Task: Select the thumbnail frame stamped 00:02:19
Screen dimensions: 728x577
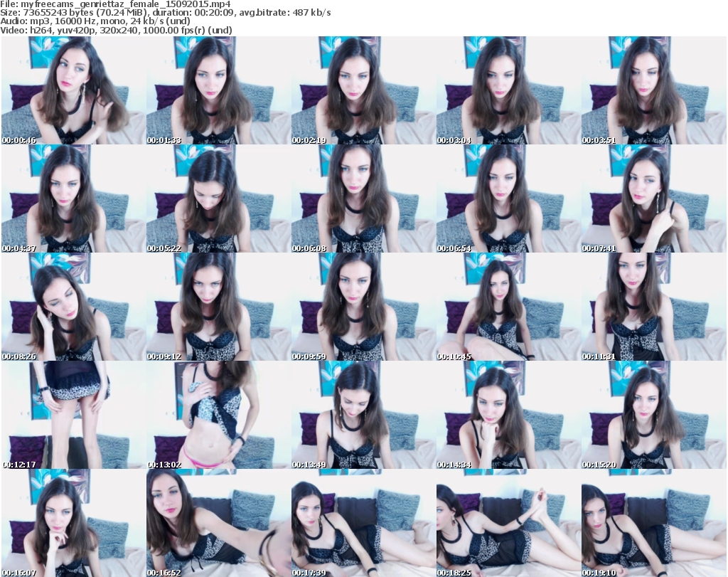Action: click(x=363, y=90)
